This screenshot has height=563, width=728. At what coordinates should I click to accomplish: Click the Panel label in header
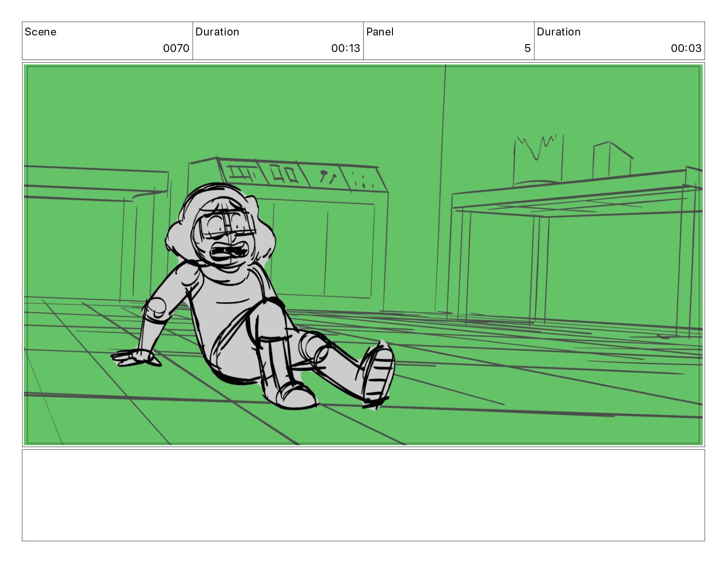point(380,32)
